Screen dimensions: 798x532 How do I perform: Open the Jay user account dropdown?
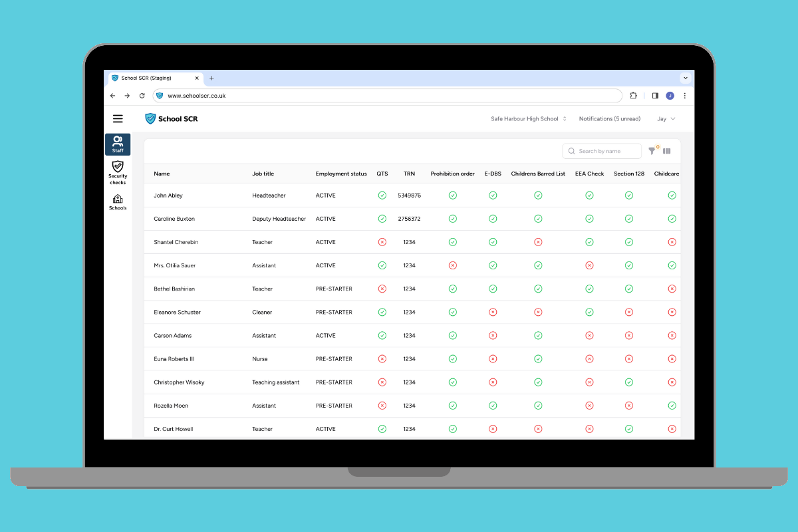[x=666, y=119]
